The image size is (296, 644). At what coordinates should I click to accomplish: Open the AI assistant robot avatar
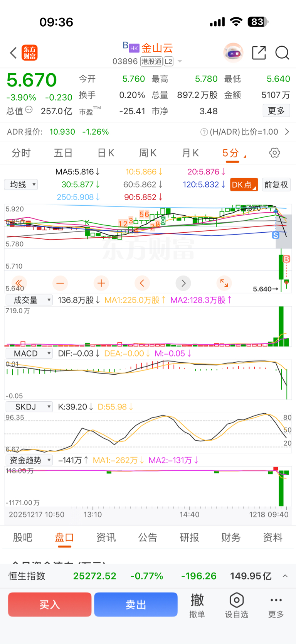[233, 53]
